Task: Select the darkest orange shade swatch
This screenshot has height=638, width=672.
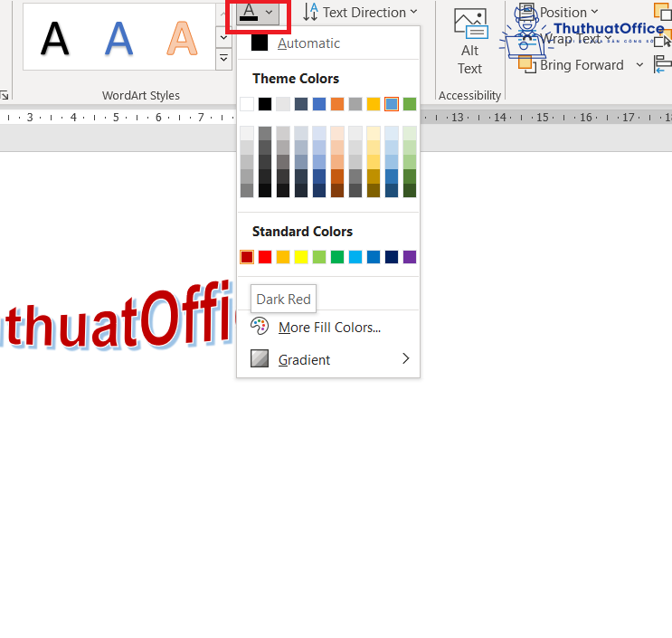Action: click(x=337, y=190)
